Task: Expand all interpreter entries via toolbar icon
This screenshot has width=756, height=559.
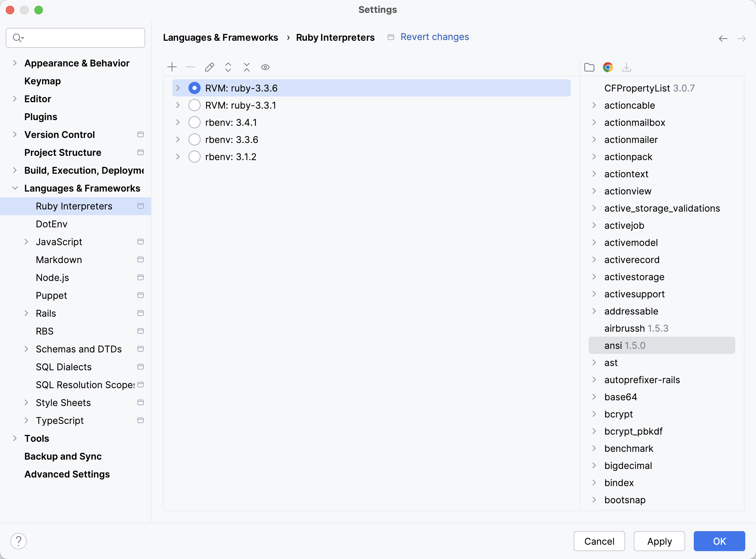Action: [x=228, y=67]
